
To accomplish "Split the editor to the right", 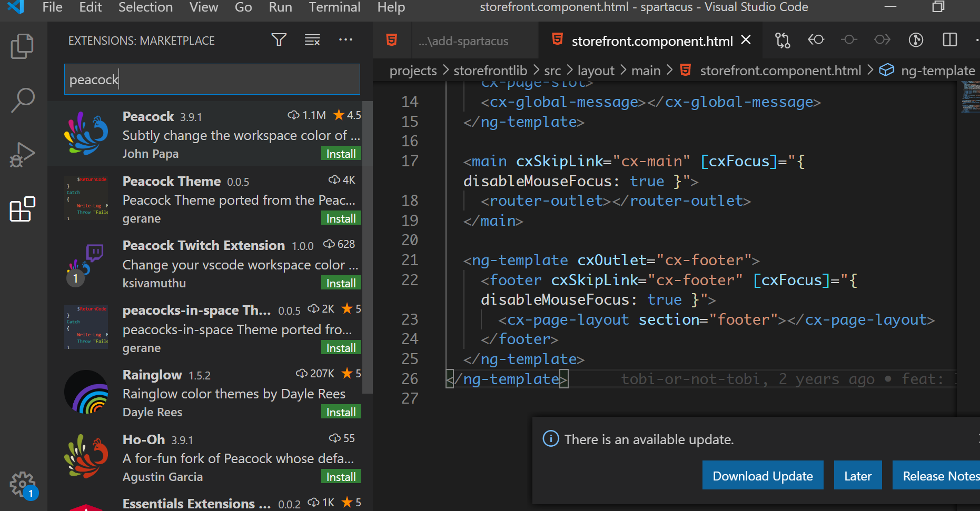I will coord(949,40).
